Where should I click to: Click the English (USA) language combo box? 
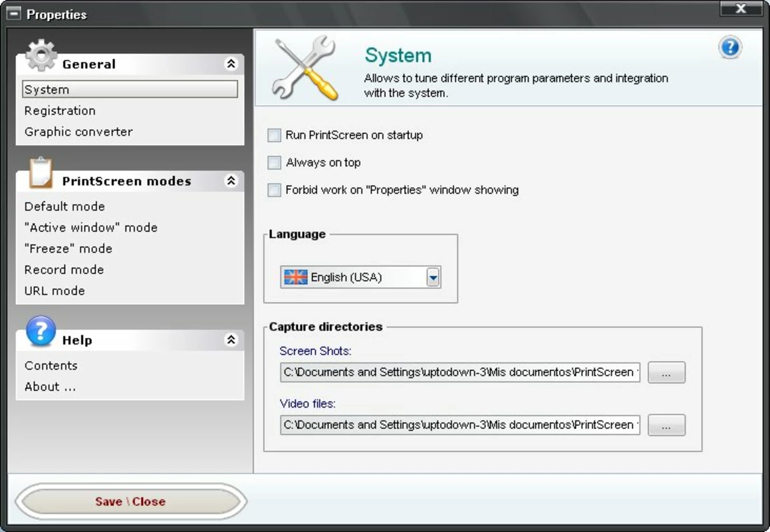click(360, 277)
